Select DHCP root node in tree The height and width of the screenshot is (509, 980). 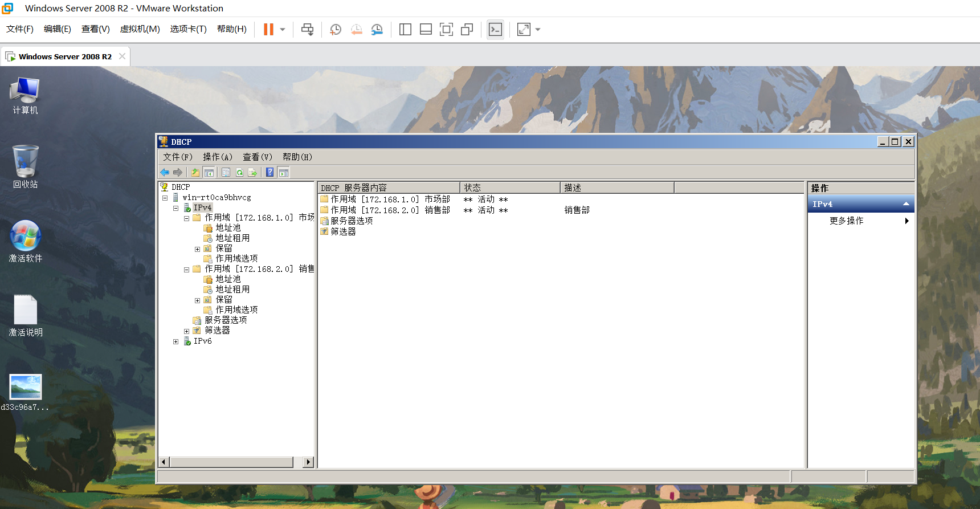181,187
